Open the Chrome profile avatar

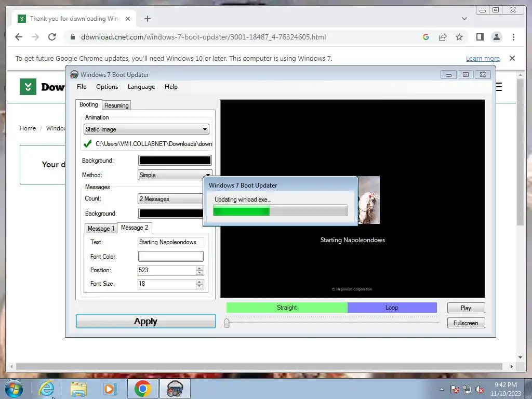[x=497, y=37]
